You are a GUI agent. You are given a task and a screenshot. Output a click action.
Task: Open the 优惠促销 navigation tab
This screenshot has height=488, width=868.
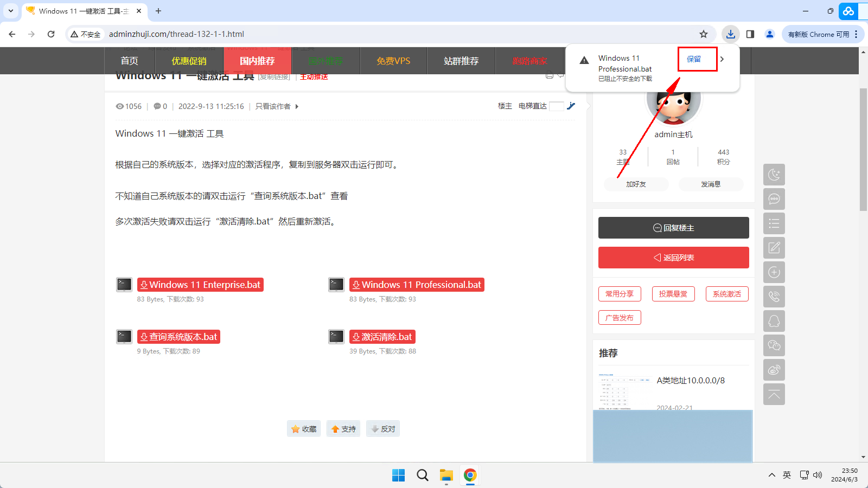tap(189, 61)
